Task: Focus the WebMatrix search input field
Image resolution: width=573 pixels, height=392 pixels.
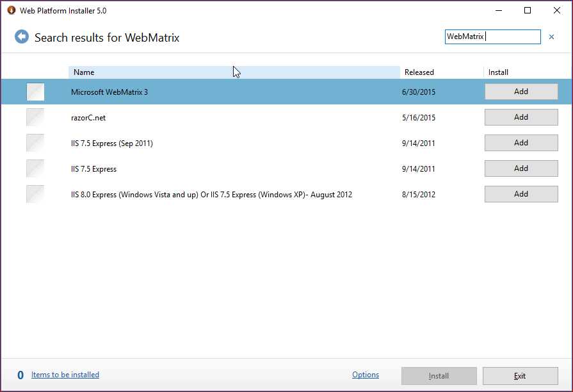Action: (x=492, y=37)
